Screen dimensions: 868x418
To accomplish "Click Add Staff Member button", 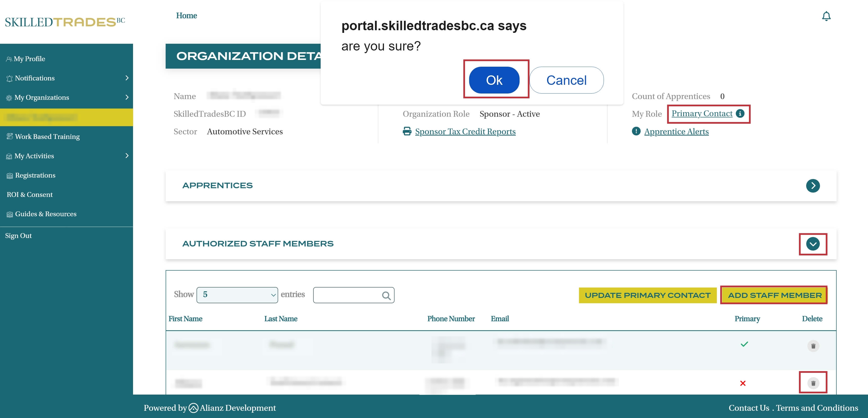I will (774, 295).
